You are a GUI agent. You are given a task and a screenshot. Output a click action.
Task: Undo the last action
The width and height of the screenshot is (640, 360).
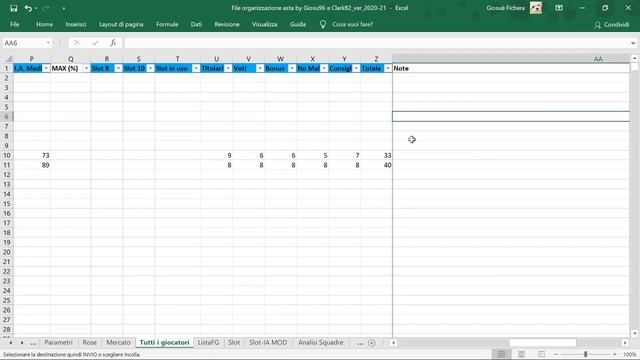28,8
